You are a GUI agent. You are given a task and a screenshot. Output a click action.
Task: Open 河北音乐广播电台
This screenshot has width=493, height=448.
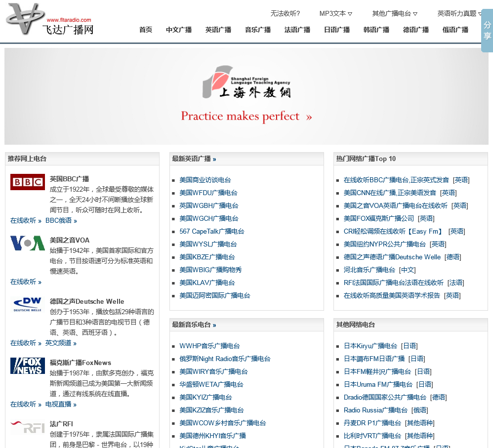[x=370, y=270]
